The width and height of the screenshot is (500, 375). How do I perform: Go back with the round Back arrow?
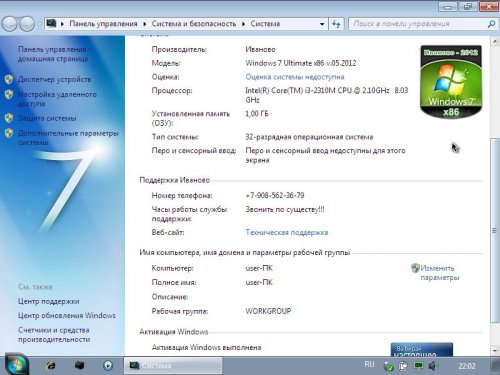click(x=9, y=24)
